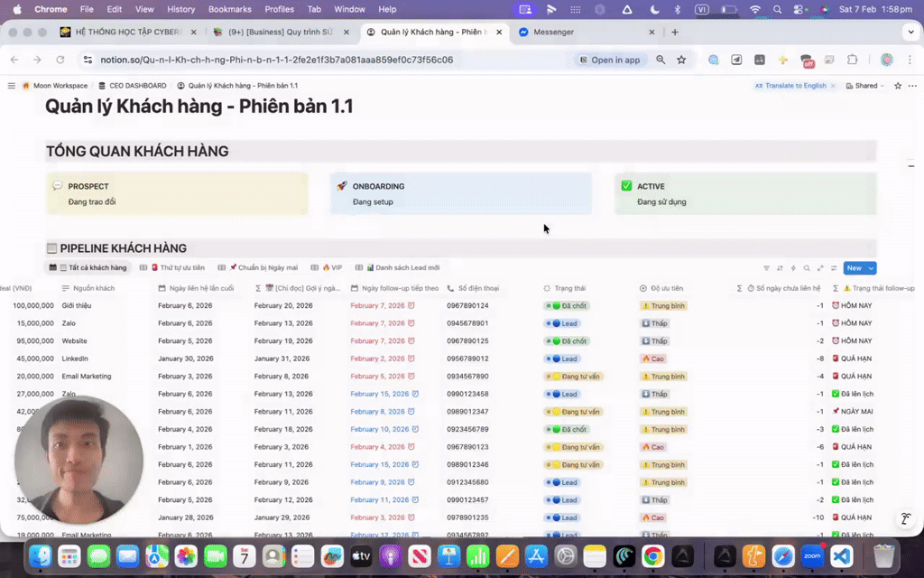Open the ACTIVE card
Image resolution: width=924 pixels, height=578 pixels.
tap(745, 193)
